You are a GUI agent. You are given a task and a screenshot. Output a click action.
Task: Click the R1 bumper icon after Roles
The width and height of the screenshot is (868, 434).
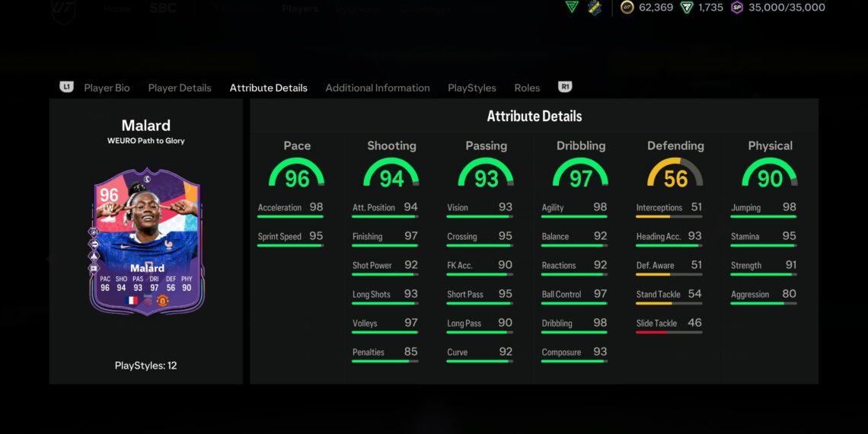[565, 87]
